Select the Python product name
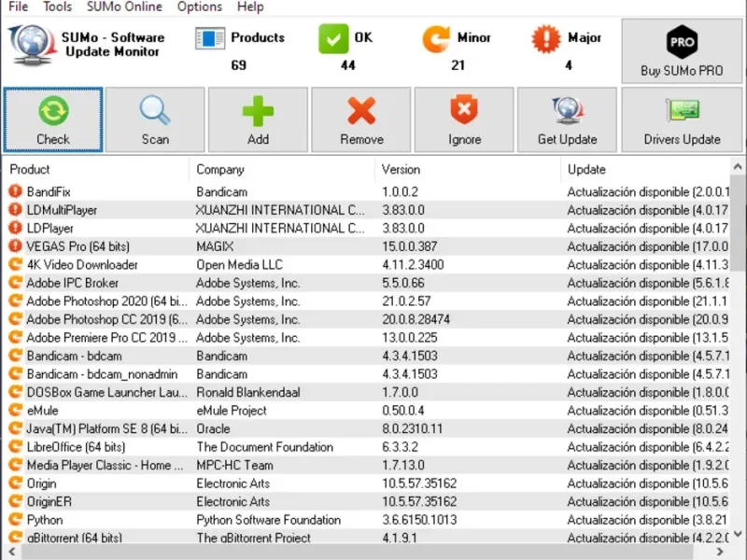Screen dimensions: 747x560 [45, 520]
